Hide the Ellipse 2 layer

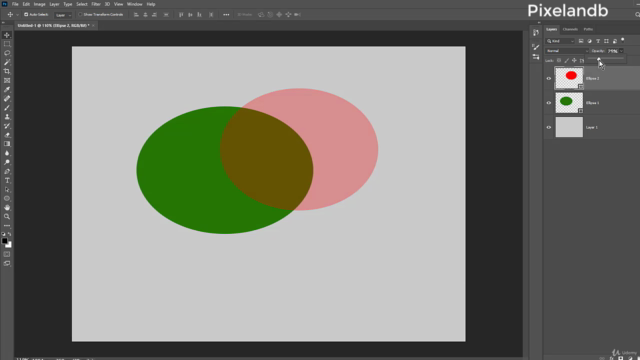pos(549,78)
